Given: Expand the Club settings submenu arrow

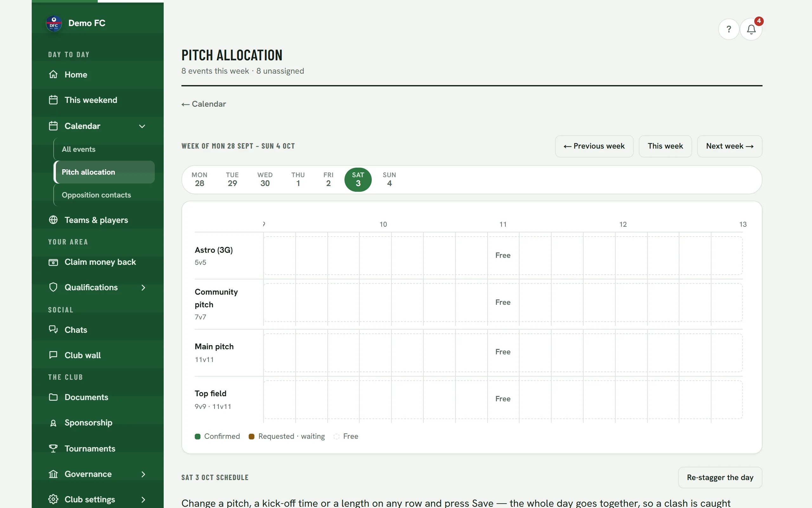Looking at the screenshot, I should click(x=143, y=500).
